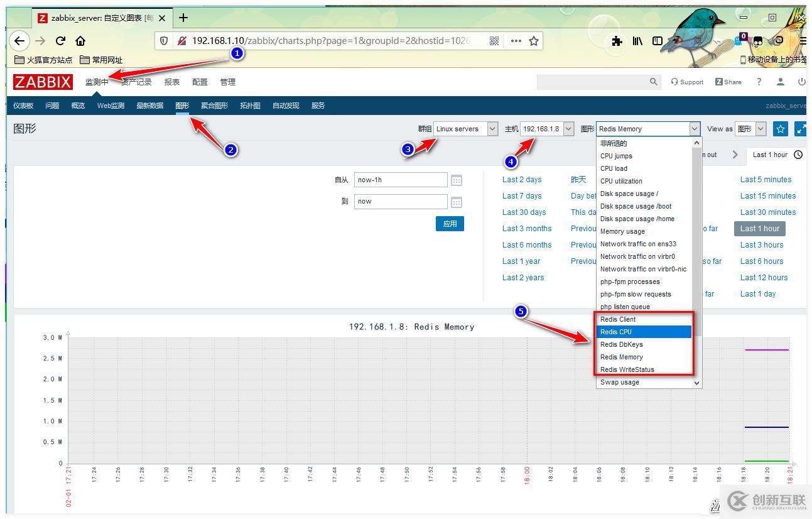Click the browser reload icon
812x519 pixels.
[60, 41]
